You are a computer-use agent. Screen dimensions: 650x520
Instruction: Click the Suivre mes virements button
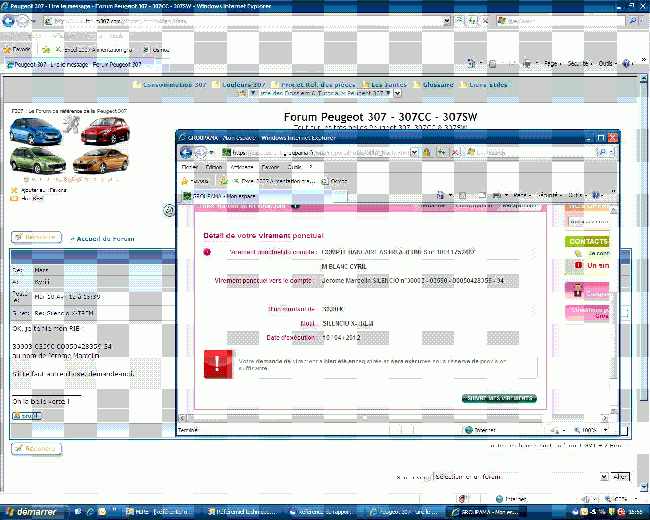[499, 398]
